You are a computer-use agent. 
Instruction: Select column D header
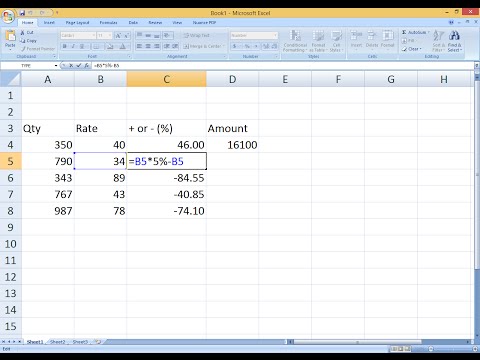(x=232, y=79)
